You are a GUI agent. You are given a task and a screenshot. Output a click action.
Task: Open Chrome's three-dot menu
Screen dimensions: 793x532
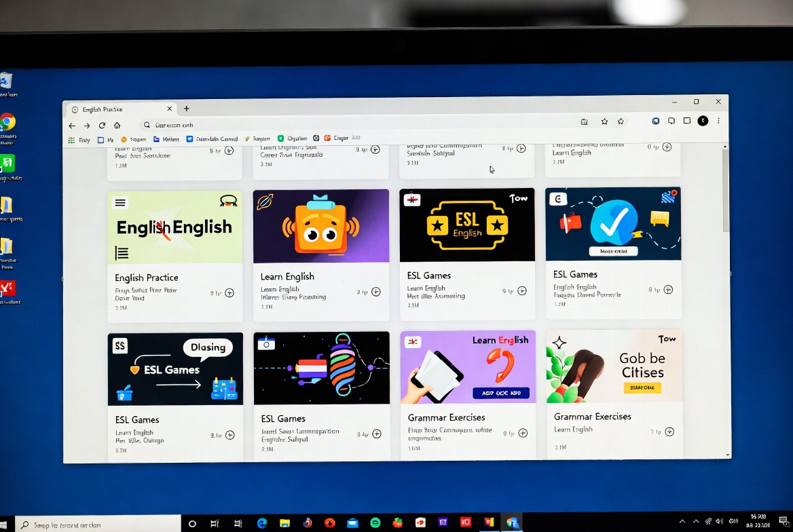tap(718, 121)
